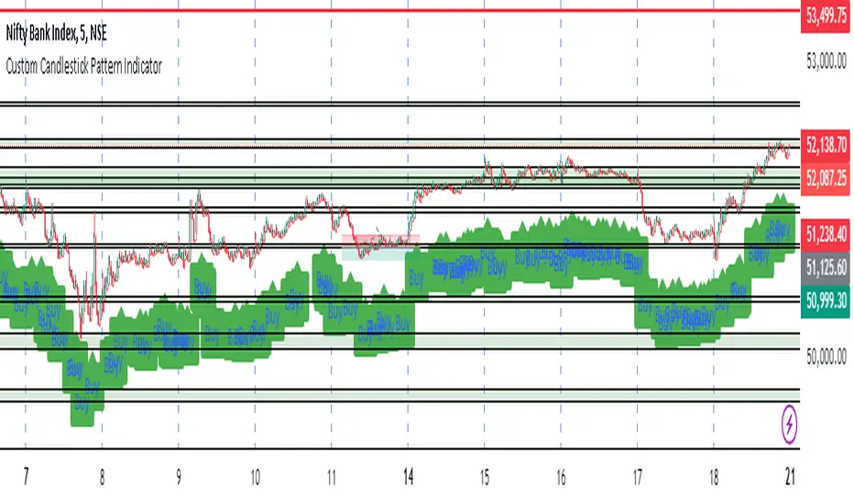This screenshot has height=504, width=854.
Task: Click bold date 14 on time axis
Action: tap(408, 477)
